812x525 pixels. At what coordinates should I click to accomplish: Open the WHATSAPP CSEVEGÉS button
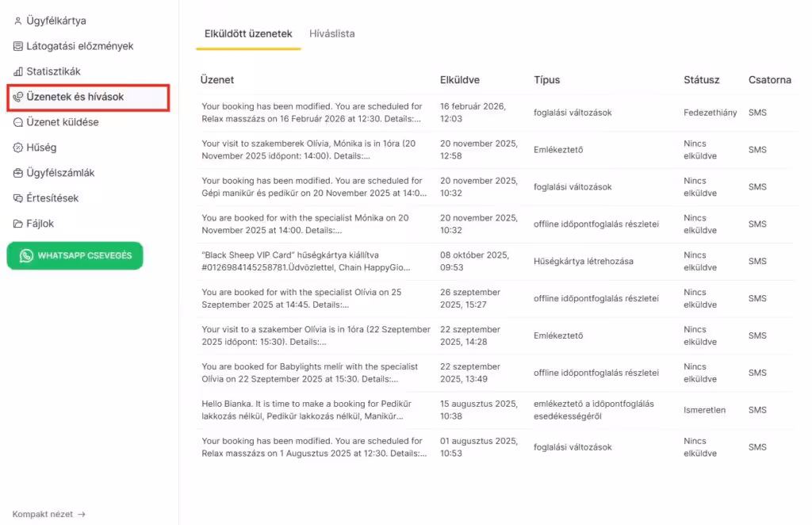coord(75,255)
